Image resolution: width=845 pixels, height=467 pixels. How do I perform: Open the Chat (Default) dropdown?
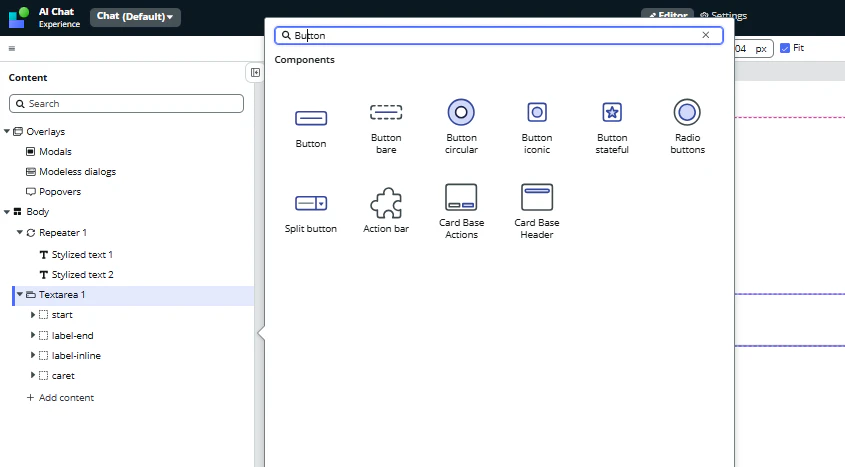[135, 17]
